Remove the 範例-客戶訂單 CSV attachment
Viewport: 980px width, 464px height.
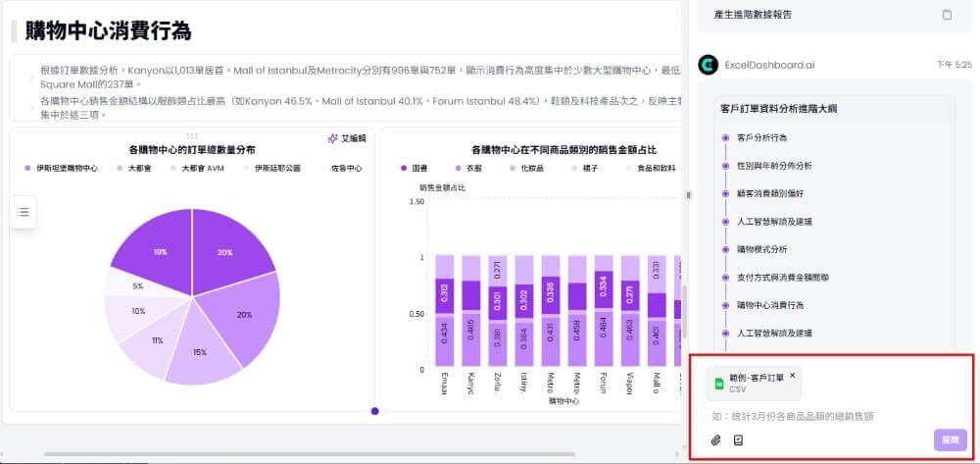[793, 375]
